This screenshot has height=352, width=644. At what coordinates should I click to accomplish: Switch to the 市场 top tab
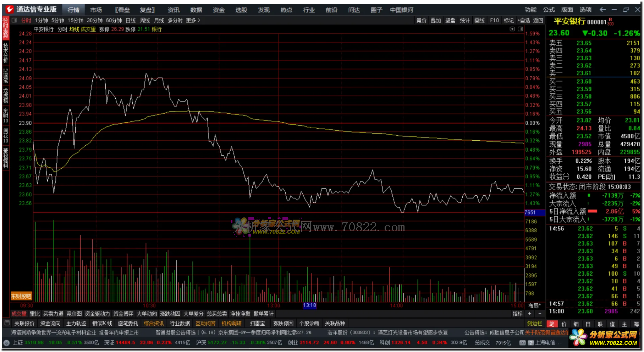(96, 10)
